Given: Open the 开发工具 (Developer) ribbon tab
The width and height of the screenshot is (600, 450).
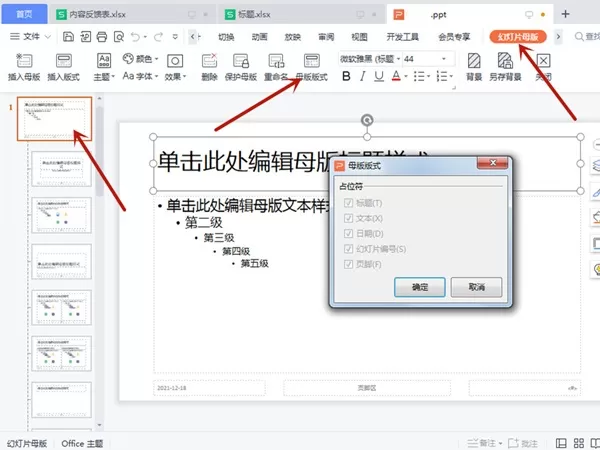Looking at the screenshot, I should pos(403,37).
